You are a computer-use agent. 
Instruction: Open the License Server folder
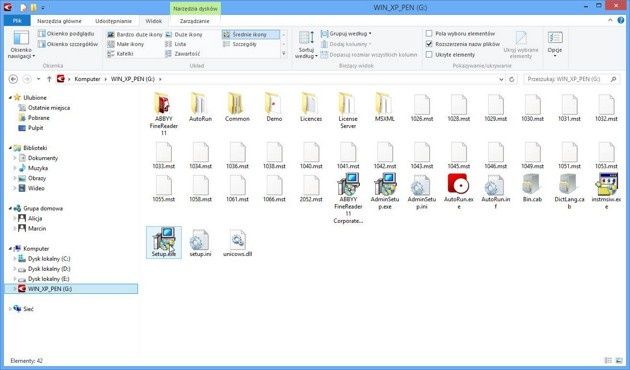click(348, 110)
